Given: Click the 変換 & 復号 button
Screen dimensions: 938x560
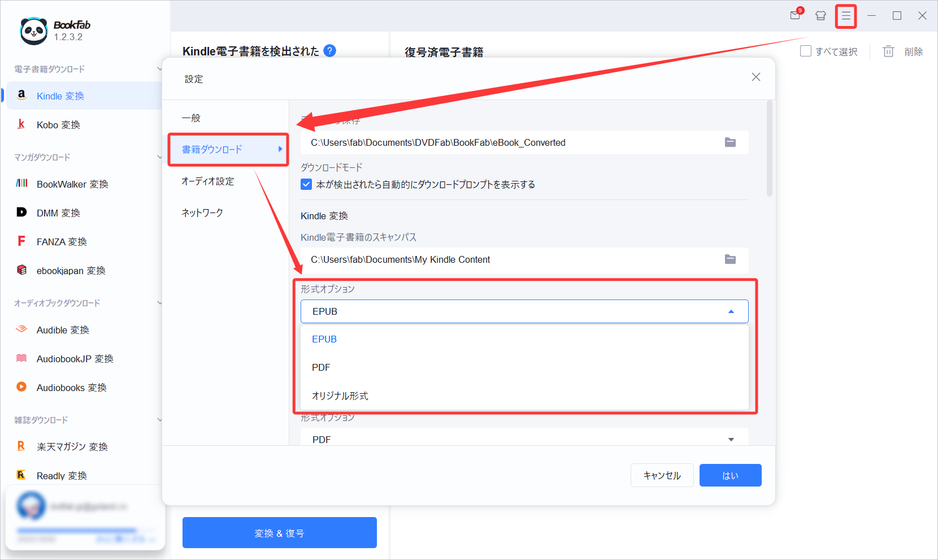Looking at the screenshot, I should click(279, 532).
